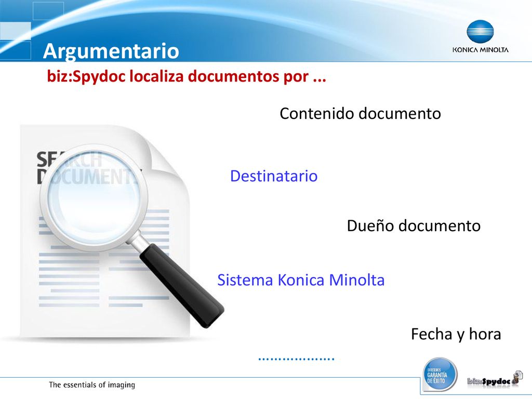Click the 'Contenido documento' text
The image size is (532, 399).
361,113
